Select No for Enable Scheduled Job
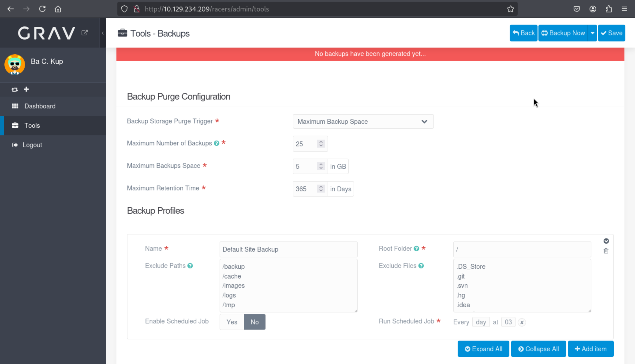 click(254, 322)
